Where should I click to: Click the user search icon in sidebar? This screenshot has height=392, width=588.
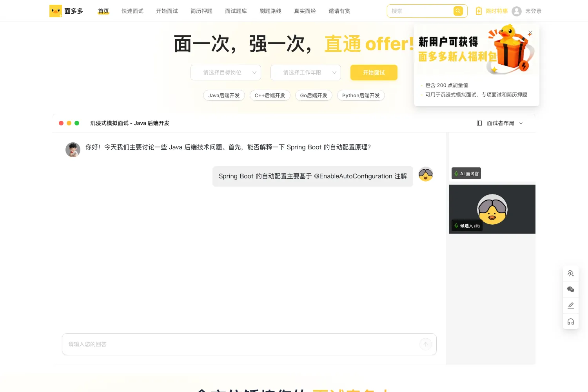(571, 273)
